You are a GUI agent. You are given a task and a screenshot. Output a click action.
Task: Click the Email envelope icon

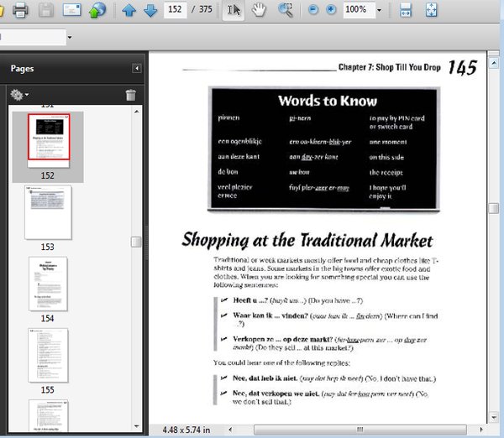coord(72,10)
